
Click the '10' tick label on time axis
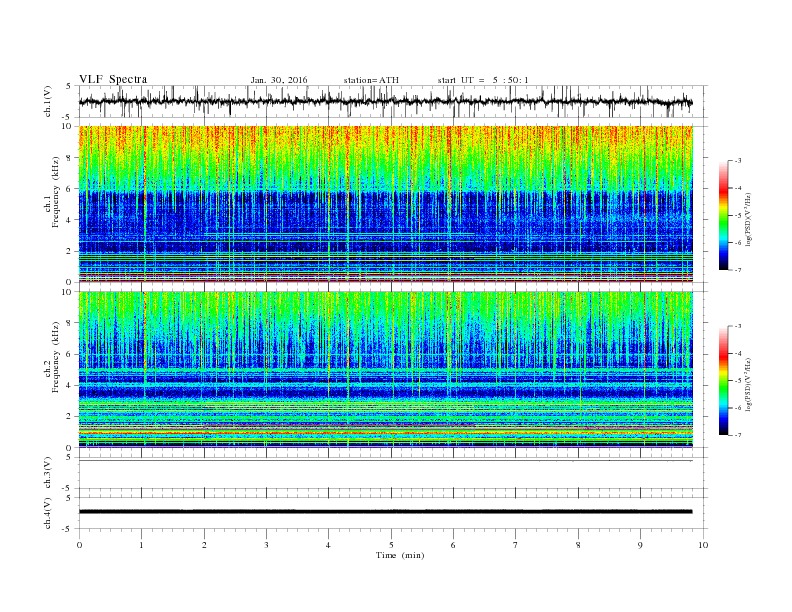[x=703, y=545]
